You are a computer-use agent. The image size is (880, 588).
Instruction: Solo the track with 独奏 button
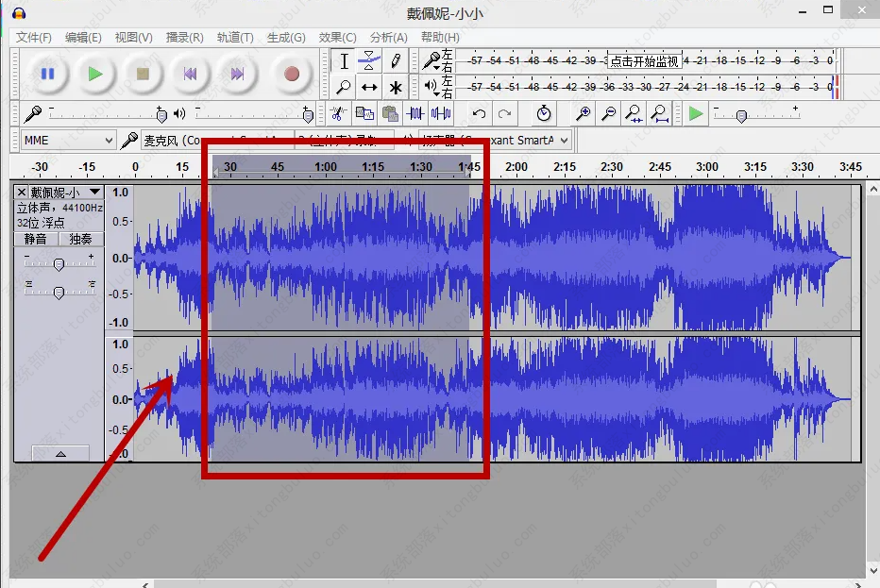tap(81, 239)
